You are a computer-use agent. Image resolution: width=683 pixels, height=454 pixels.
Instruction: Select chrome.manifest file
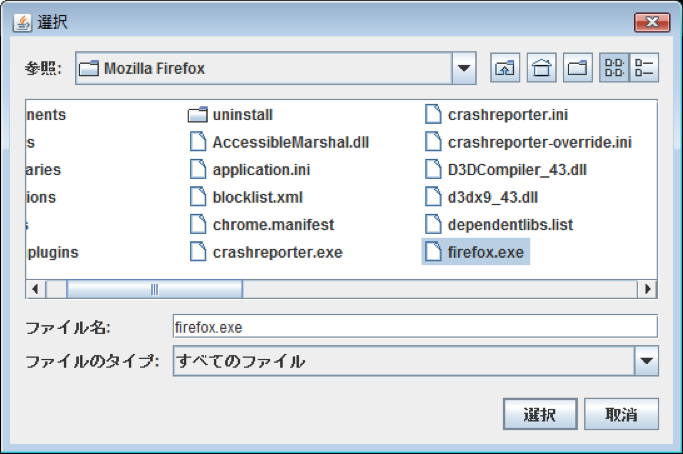(261, 224)
